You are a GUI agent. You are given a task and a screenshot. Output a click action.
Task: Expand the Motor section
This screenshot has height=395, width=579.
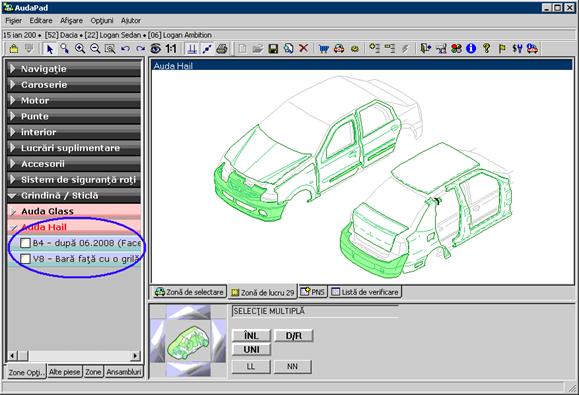[74, 100]
